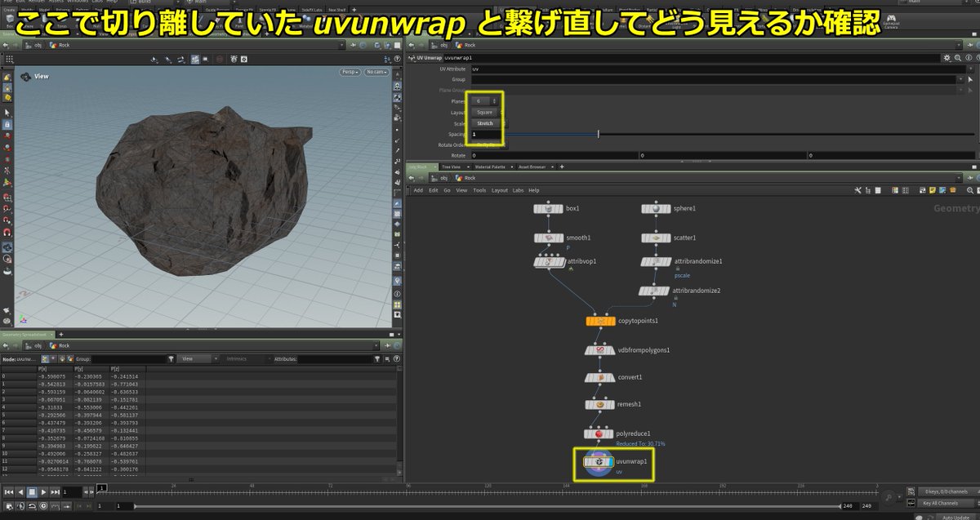
Task: Click the Planes stepper arrows
Action: [x=496, y=101]
